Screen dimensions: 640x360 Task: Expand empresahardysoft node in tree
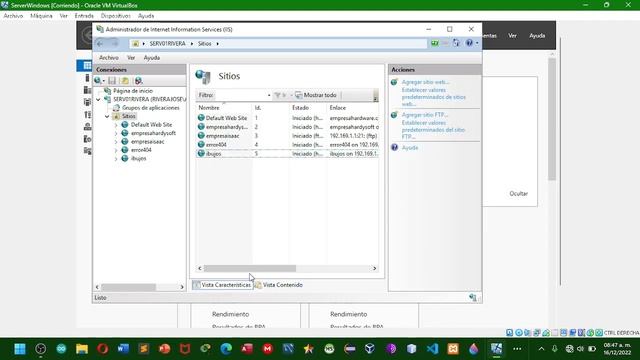[x=116, y=133]
